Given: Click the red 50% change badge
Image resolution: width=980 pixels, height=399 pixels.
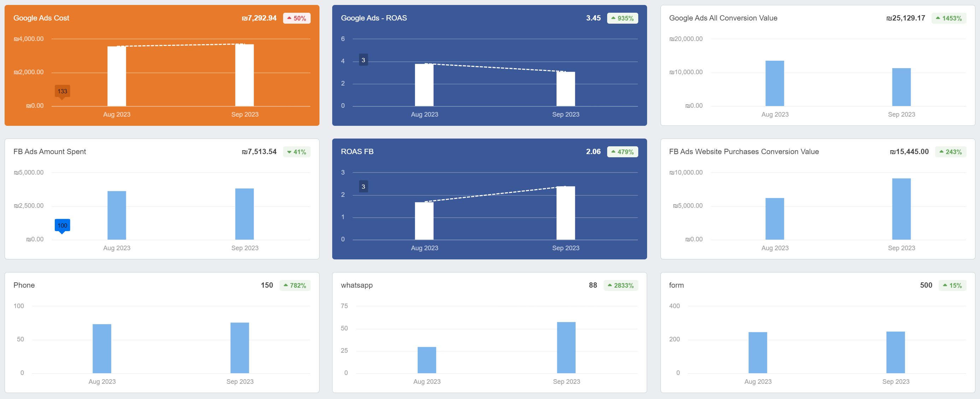Looking at the screenshot, I should point(297,18).
